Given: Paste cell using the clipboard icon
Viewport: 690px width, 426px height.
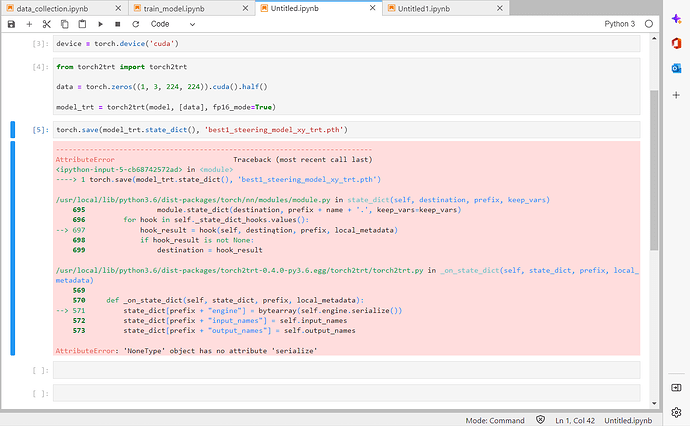Looking at the screenshot, I should [x=81, y=23].
